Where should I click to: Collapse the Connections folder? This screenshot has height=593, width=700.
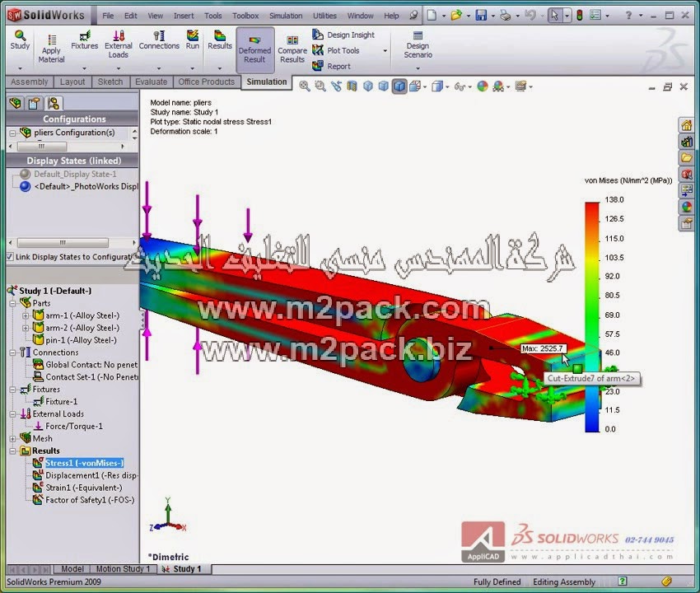click(12, 353)
